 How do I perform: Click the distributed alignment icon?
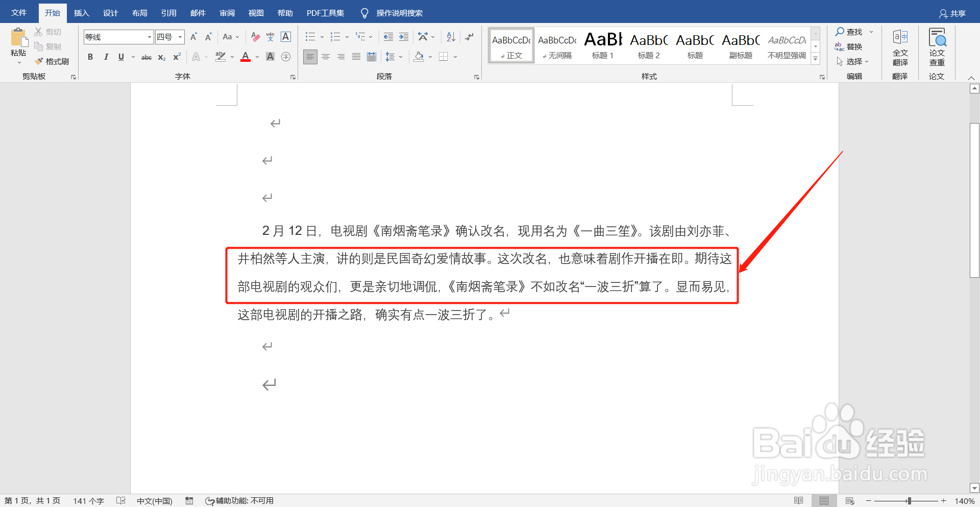pos(372,57)
